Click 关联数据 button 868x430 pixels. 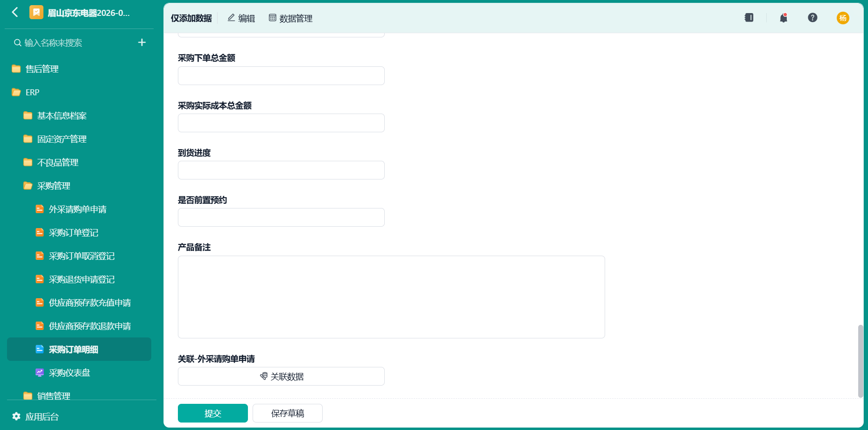[281, 376]
